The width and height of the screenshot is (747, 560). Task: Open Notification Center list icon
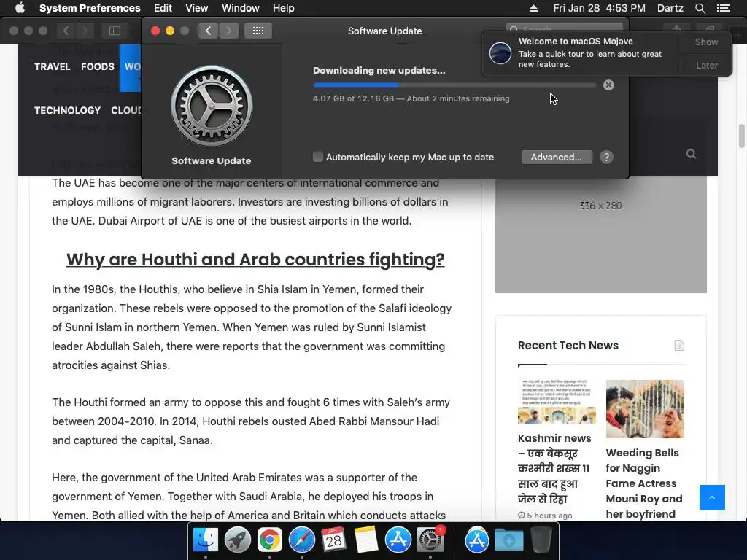(x=724, y=8)
